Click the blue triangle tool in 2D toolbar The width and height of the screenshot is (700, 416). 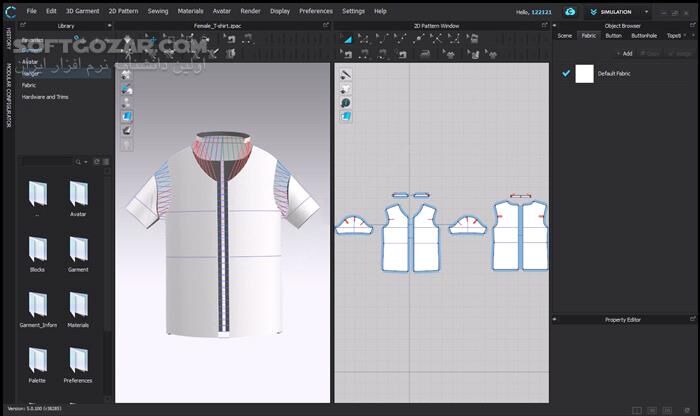click(348, 39)
